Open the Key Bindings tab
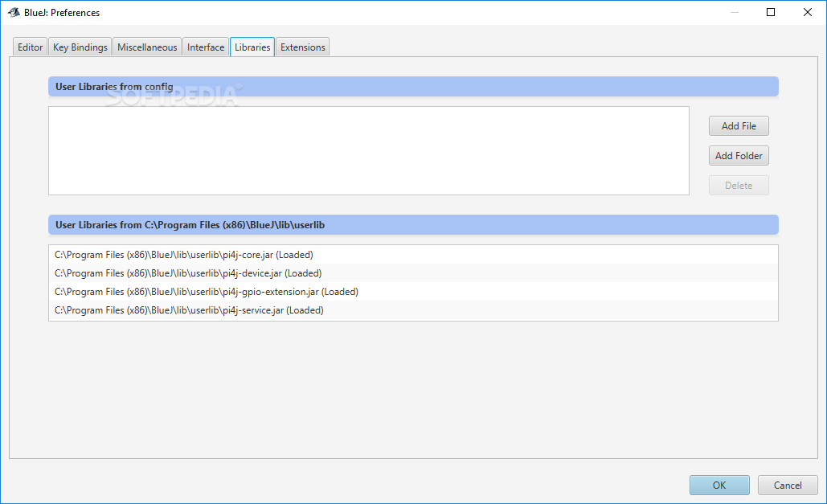 [x=80, y=47]
